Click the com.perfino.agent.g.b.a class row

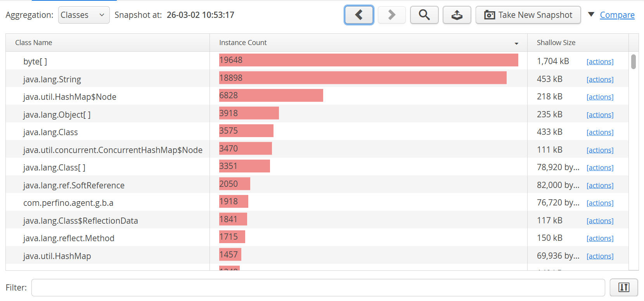(x=68, y=203)
